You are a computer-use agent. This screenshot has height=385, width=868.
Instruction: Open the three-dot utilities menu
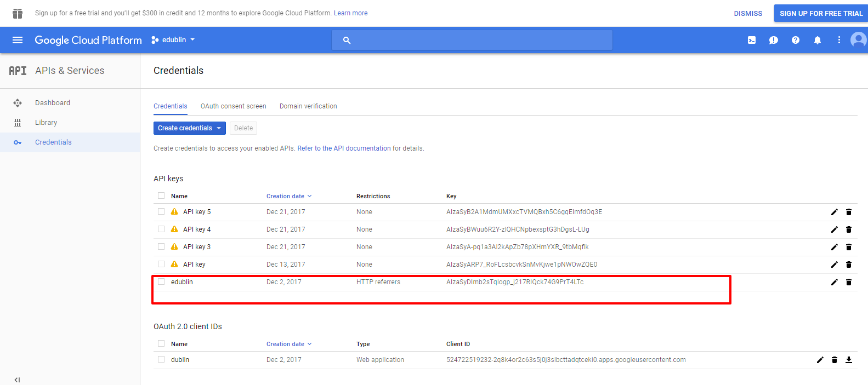pyautogui.click(x=839, y=40)
